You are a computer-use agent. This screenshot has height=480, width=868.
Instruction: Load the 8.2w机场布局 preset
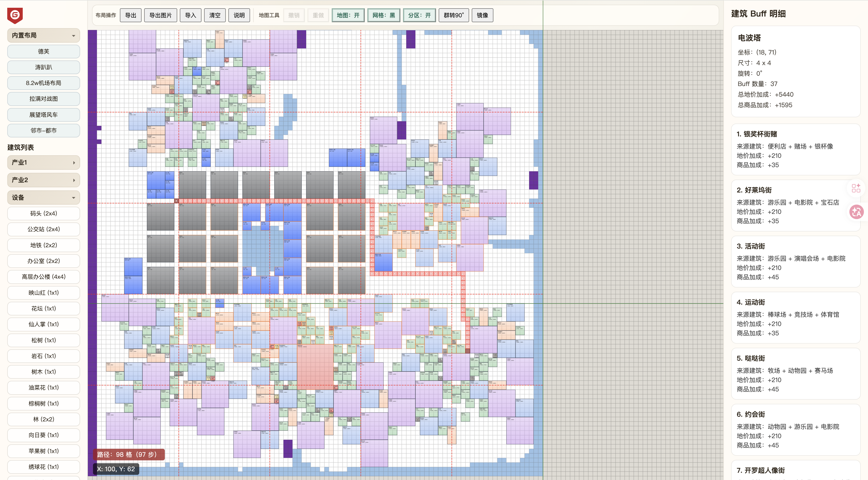click(x=43, y=83)
